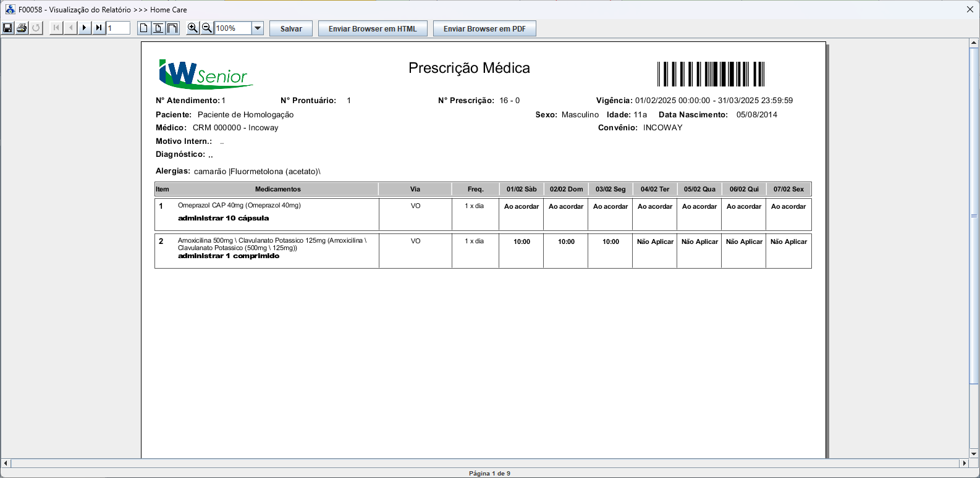Click the 100% zoom value field
This screenshot has height=478, width=980.
(232, 28)
